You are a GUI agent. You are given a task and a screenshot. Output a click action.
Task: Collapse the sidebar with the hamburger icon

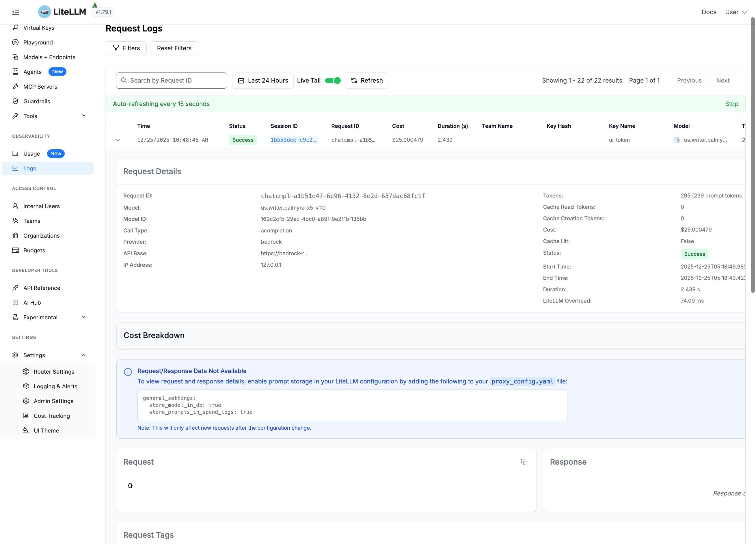pyautogui.click(x=16, y=12)
